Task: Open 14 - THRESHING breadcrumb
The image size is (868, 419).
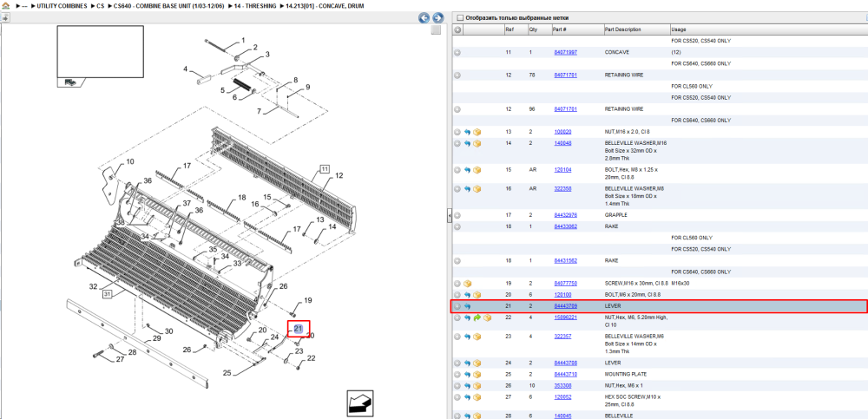Action: 254,5
